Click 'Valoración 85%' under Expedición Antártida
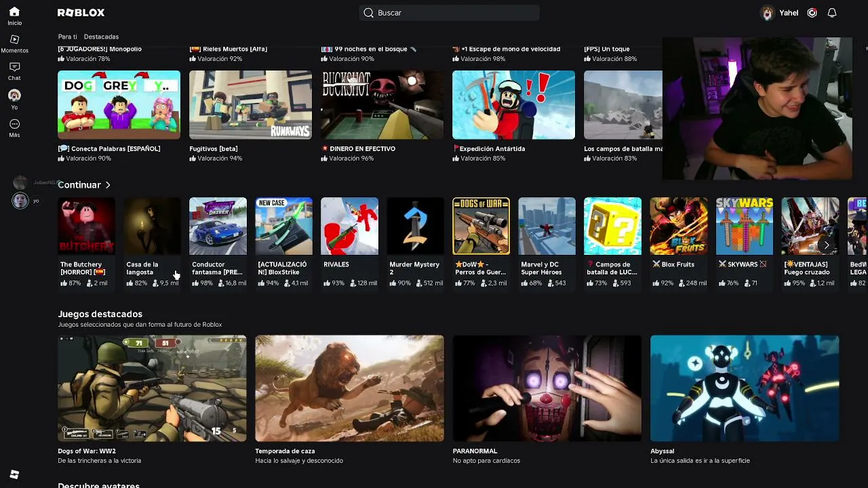868x488 pixels. pyautogui.click(x=479, y=159)
